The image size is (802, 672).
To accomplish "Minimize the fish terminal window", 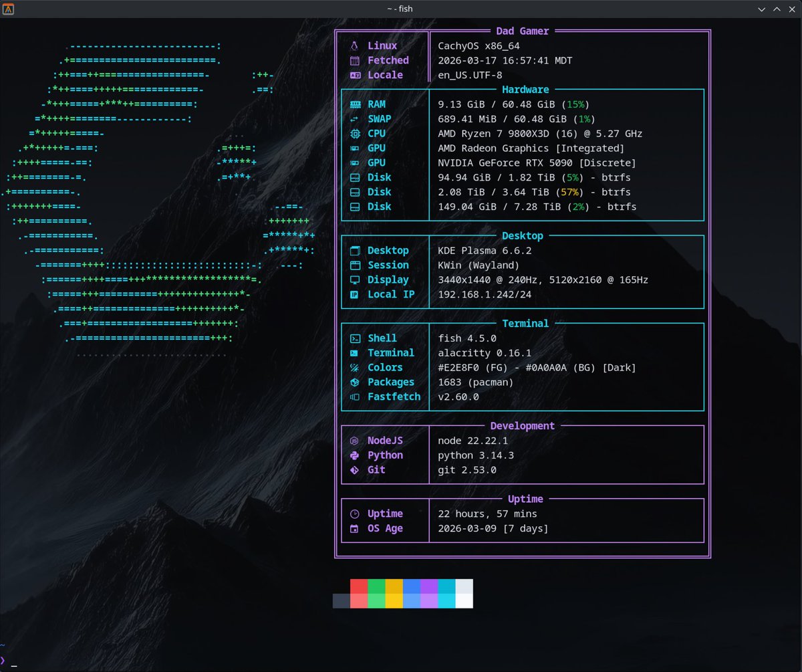I will [x=762, y=9].
